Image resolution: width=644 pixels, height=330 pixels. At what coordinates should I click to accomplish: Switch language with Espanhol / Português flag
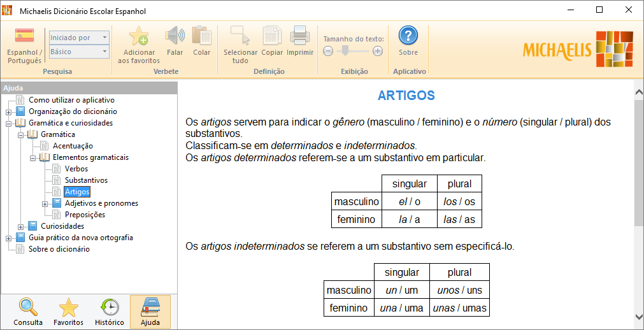(24, 36)
